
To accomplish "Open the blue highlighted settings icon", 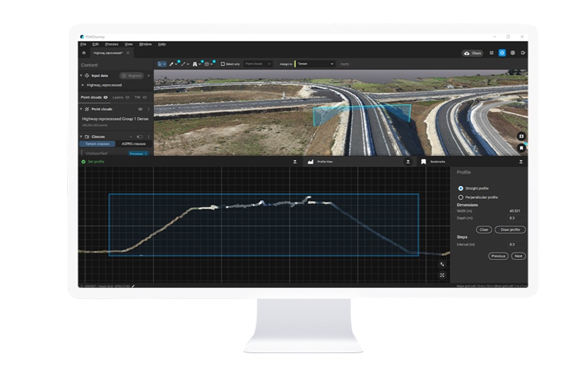I will [502, 53].
